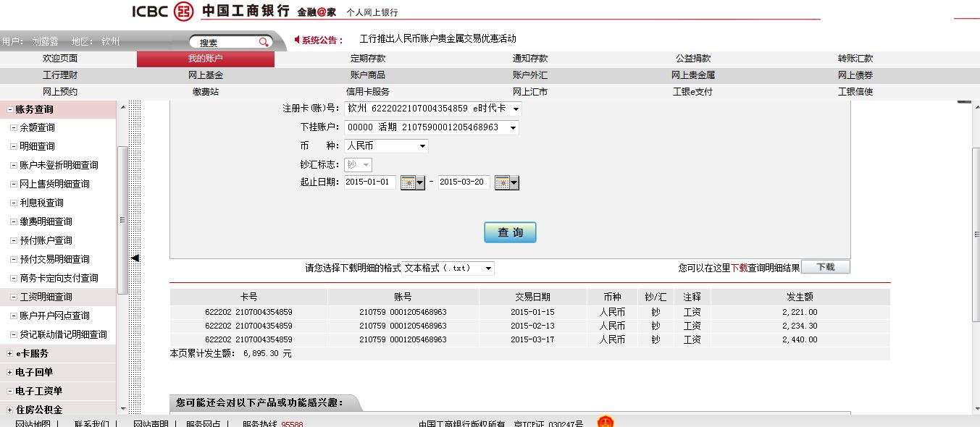Open 明细查询 in the sidebar

tap(37, 147)
